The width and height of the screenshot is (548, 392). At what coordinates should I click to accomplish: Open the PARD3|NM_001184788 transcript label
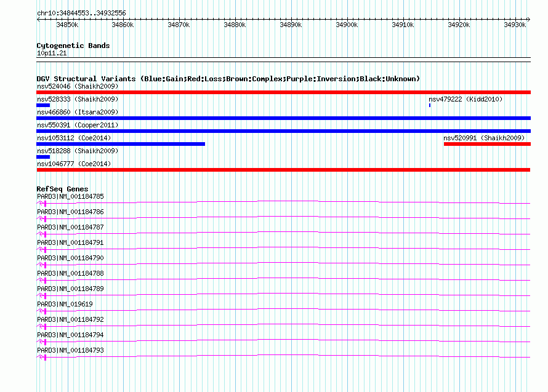[x=70, y=274]
